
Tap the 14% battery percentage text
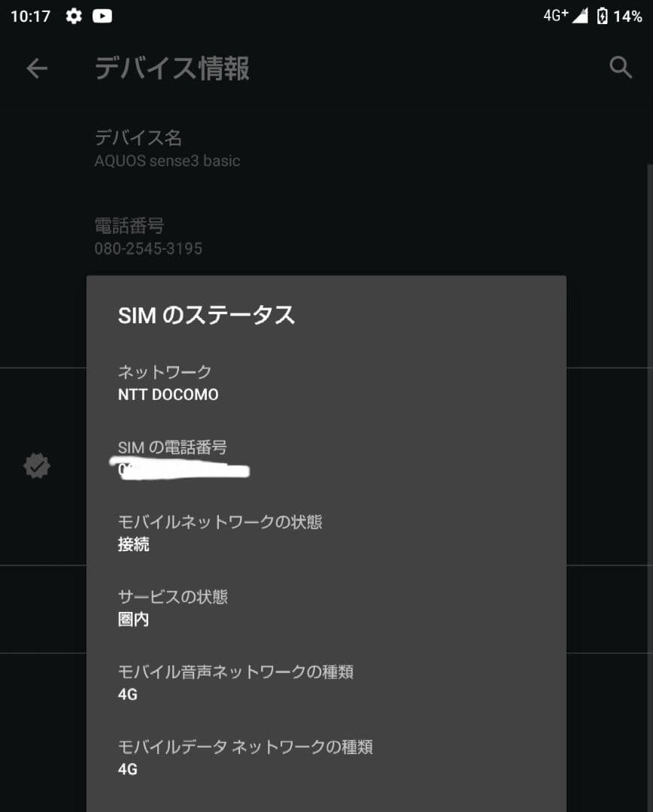(x=627, y=16)
